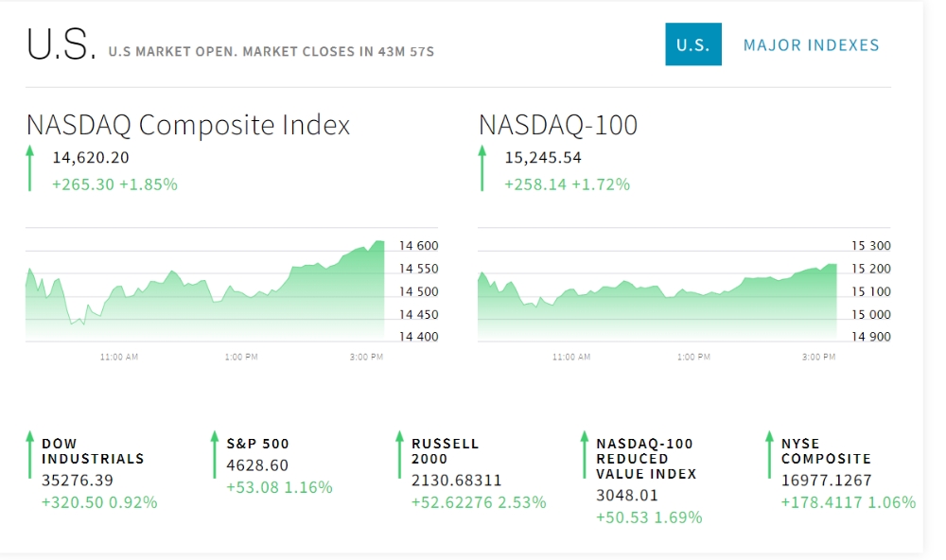Select the 14,620.20 NASDAQ Composite value
The image size is (946, 560).
click(91, 158)
